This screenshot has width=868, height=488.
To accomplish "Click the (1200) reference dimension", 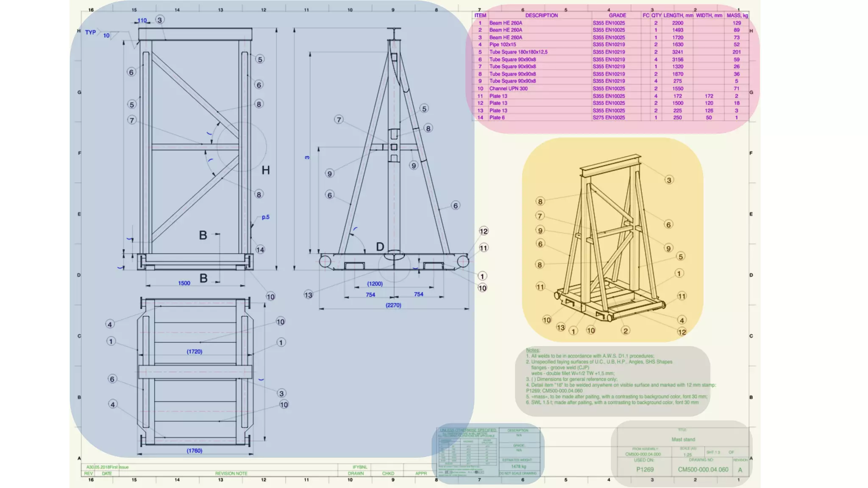I will tap(375, 284).
